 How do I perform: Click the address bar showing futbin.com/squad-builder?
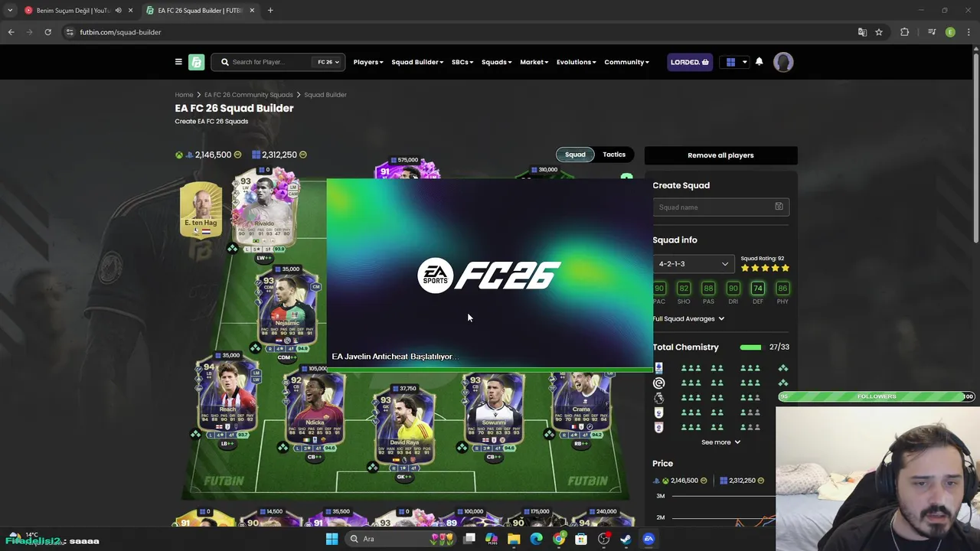[x=459, y=32]
